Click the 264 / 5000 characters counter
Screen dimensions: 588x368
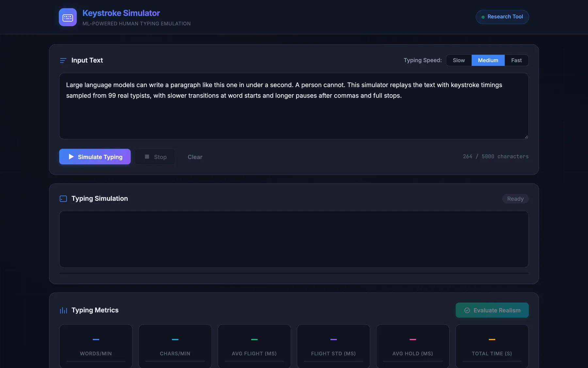pos(496,156)
